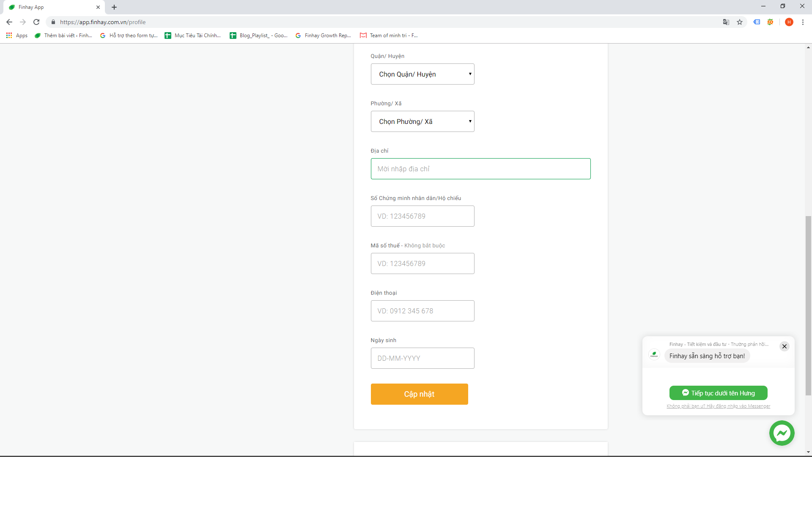812x521 pixels.
Task: Click the browser forward arrow
Action: tap(23, 22)
